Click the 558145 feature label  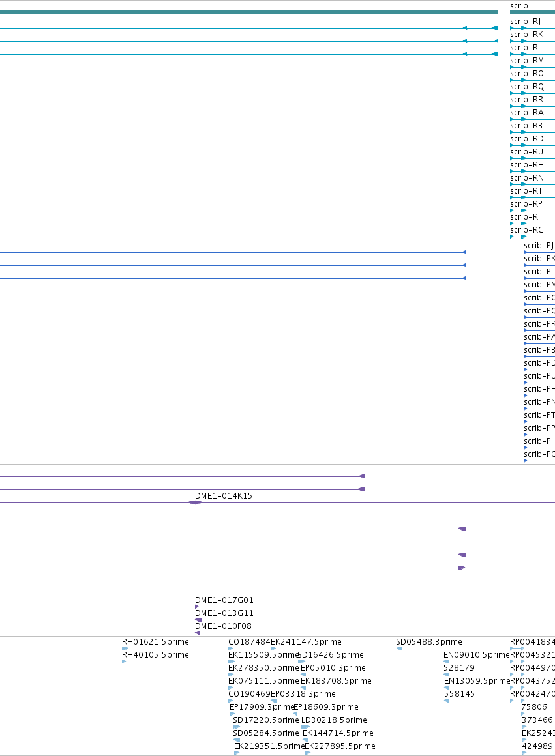pos(459,694)
